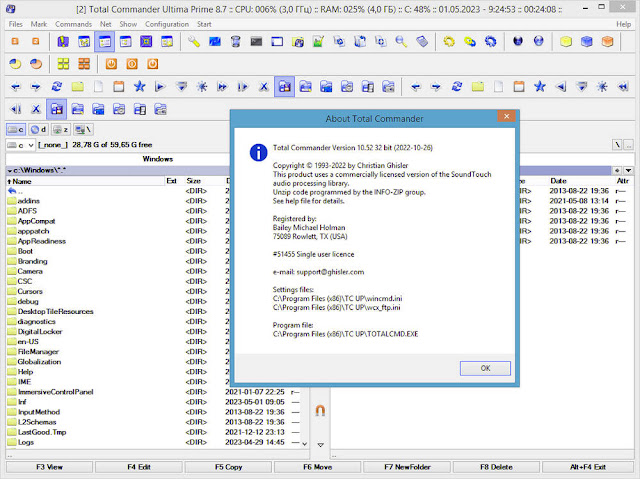Image resolution: width=640 pixels, height=479 pixels.
Task: Expand c:\Windows path history arrow
Action: coord(10,171)
